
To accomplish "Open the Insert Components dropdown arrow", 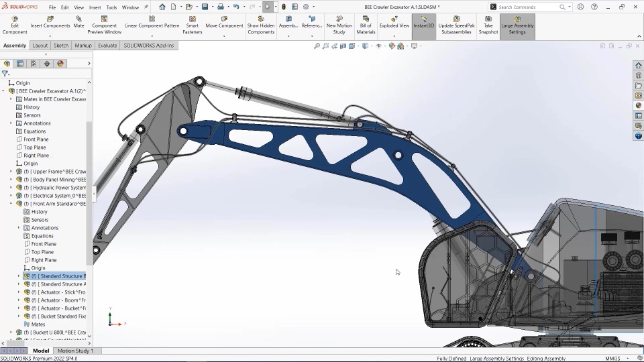I will click(50, 36).
